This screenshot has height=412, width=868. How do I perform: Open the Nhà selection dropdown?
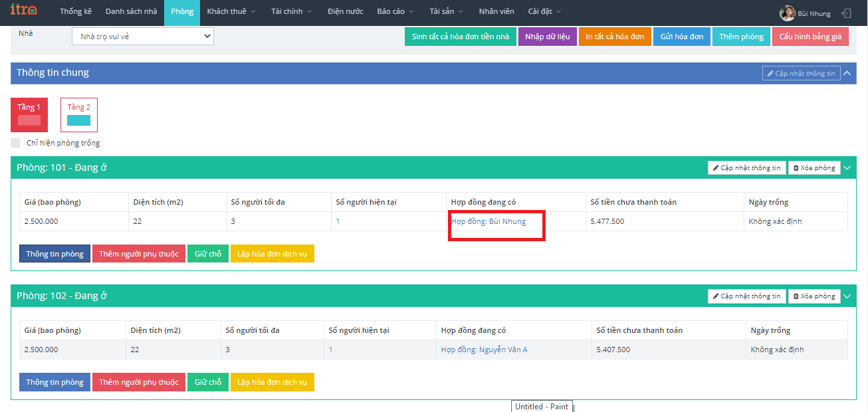142,37
